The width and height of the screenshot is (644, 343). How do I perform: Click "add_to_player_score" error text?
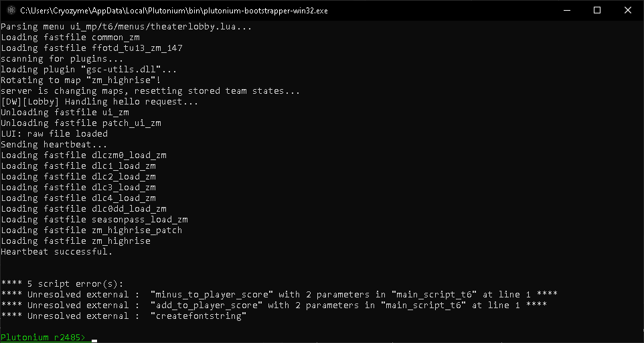point(207,305)
